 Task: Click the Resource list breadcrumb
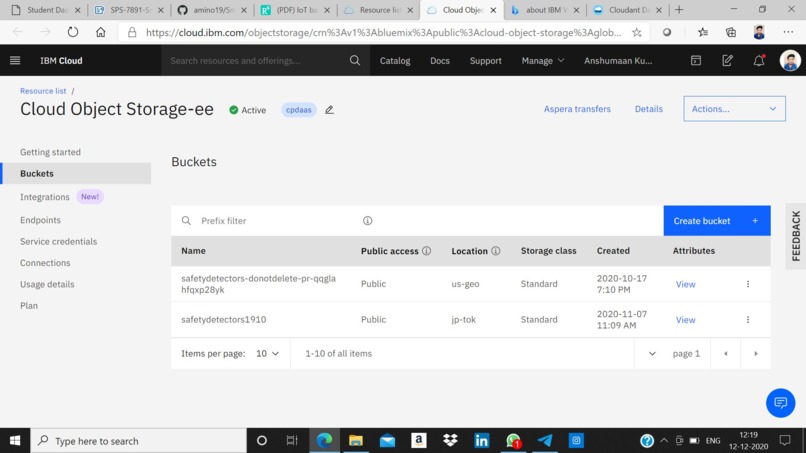pos(43,91)
